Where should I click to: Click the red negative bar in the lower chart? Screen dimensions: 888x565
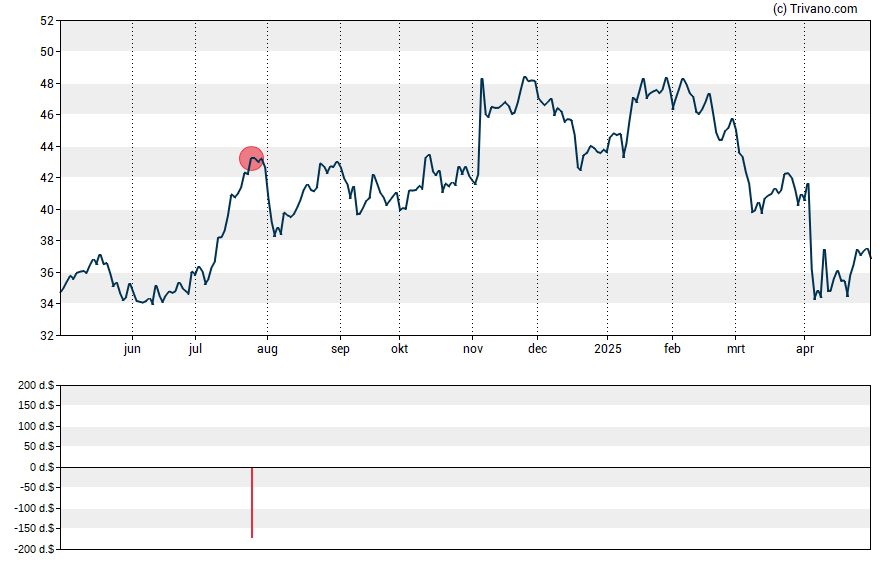(x=252, y=502)
